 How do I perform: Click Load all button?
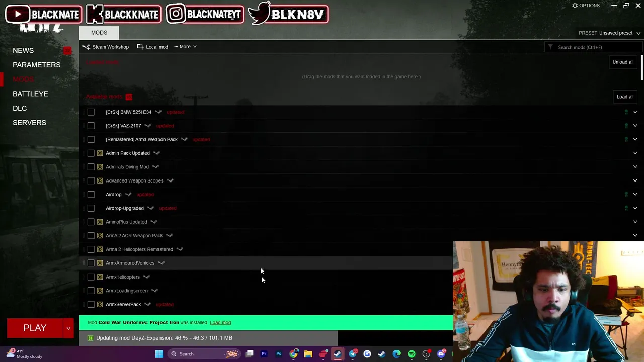pos(625,97)
